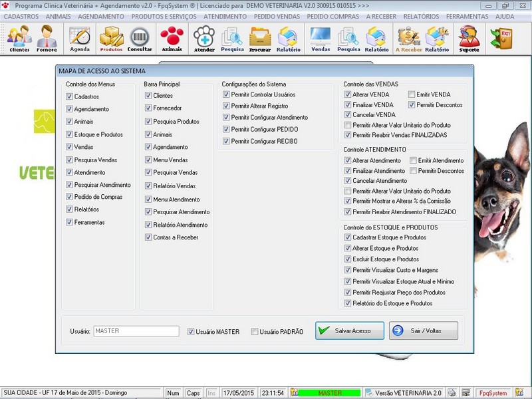
Task: Open Relatório icon right of A Receber
Action: [437, 39]
